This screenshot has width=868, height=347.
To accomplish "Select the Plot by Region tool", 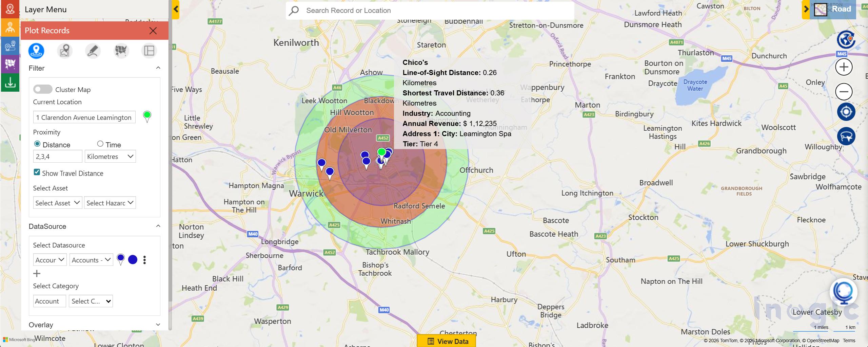I will (x=64, y=51).
